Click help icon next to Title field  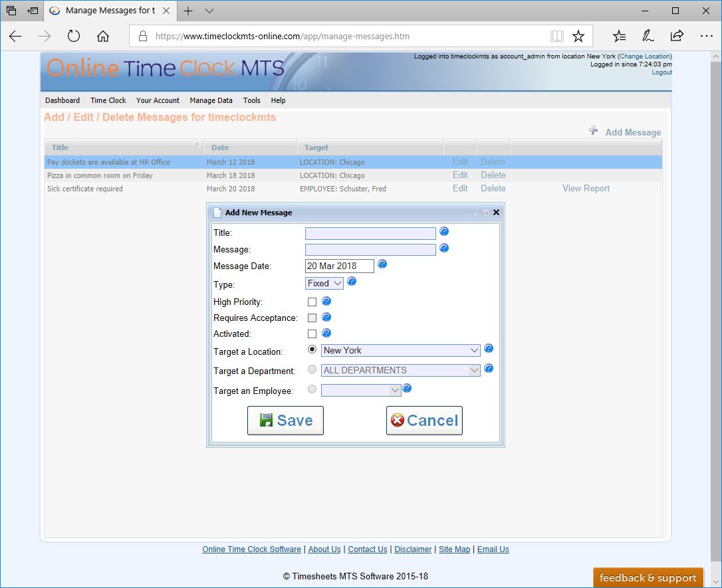click(x=444, y=231)
